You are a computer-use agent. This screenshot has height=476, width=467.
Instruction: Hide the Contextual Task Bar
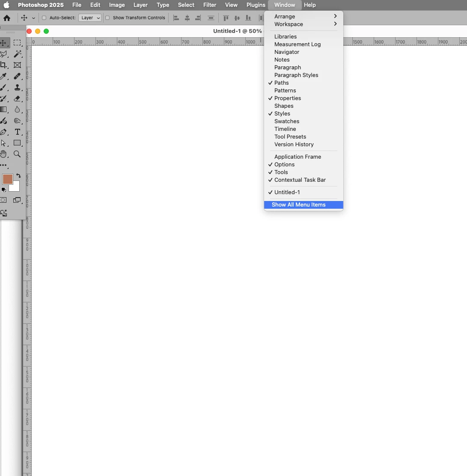pos(303,180)
